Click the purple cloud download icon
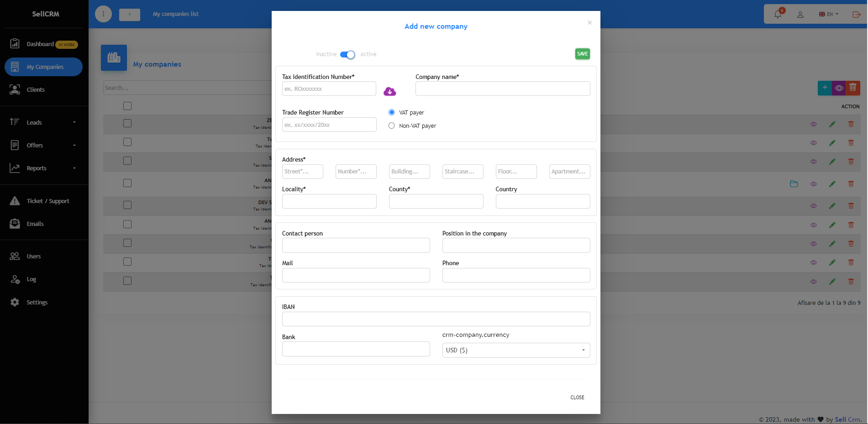Image resolution: width=868 pixels, height=424 pixels. [389, 91]
